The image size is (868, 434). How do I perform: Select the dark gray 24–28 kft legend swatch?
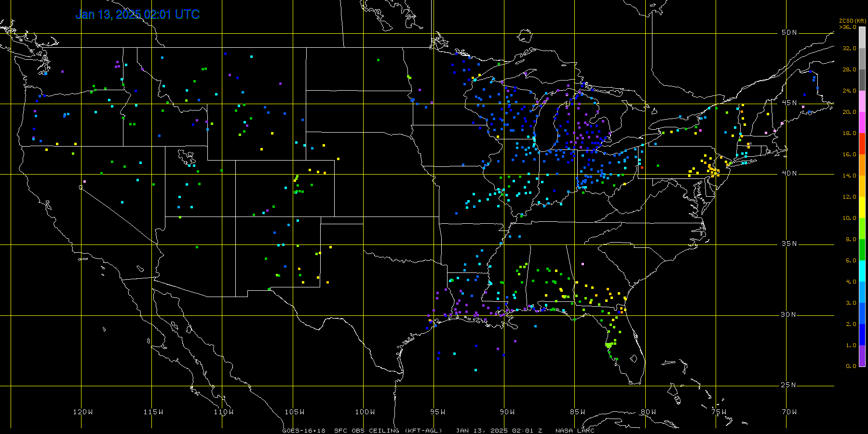pos(862,80)
